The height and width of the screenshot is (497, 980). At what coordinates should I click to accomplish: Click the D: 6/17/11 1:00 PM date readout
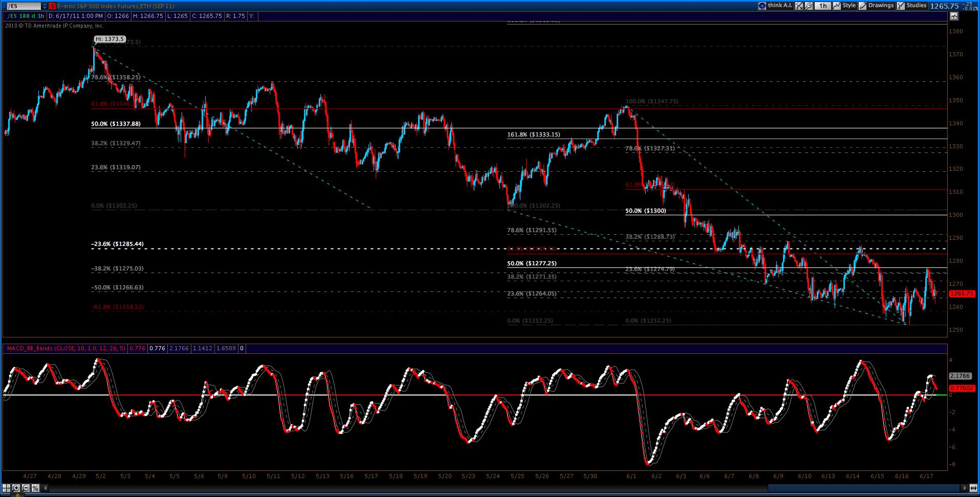click(76, 16)
